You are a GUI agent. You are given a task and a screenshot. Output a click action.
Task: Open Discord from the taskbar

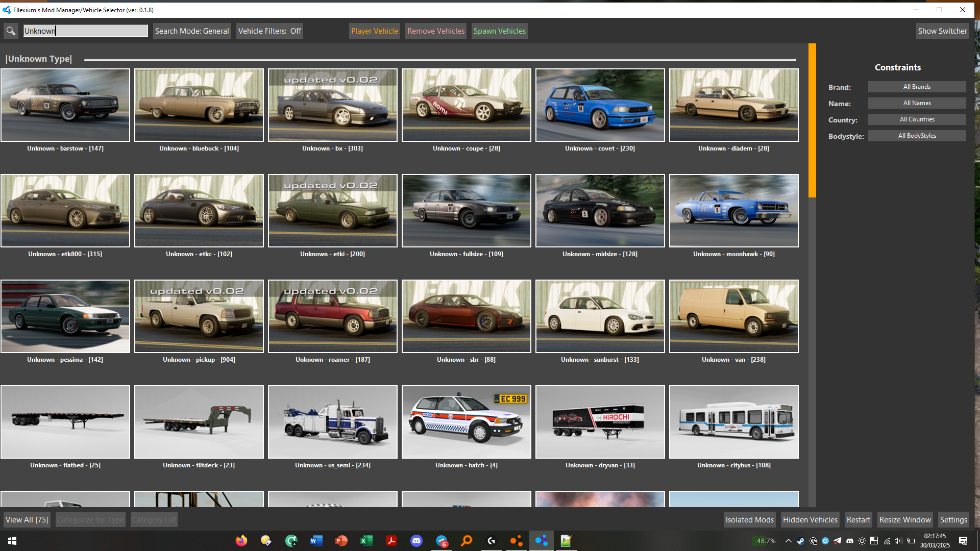pos(416,541)
